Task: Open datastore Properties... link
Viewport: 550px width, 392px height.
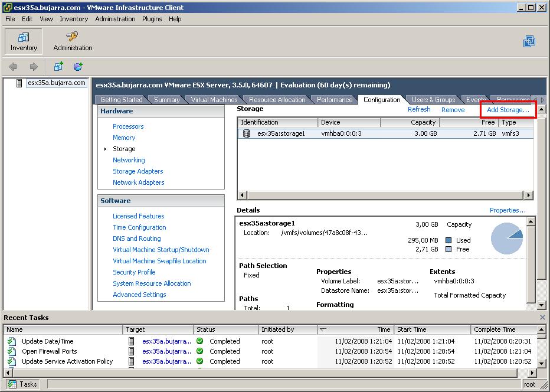Action: click(x=508, y=210)
